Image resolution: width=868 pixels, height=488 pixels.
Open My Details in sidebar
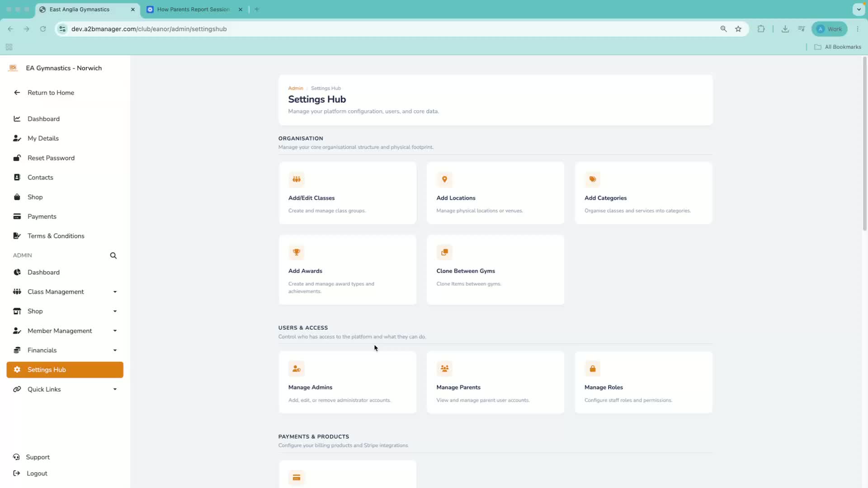click(x=65, y=138)
